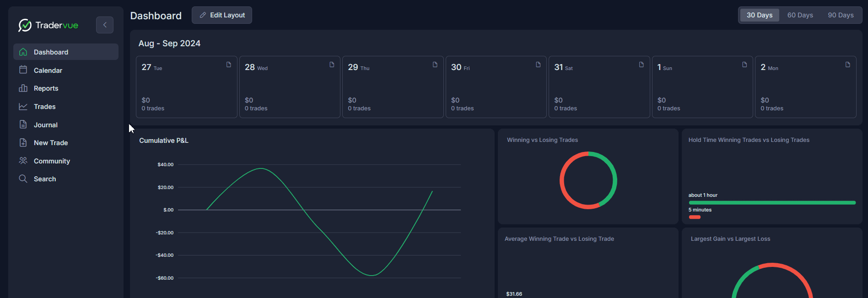Click the $31.66 value label

514,294
